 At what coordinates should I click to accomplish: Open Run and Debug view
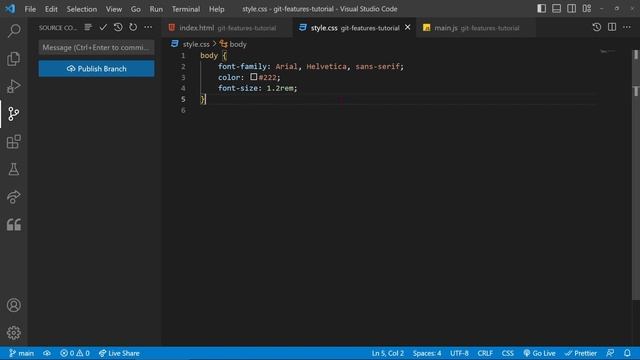click(x=14, y=86)
